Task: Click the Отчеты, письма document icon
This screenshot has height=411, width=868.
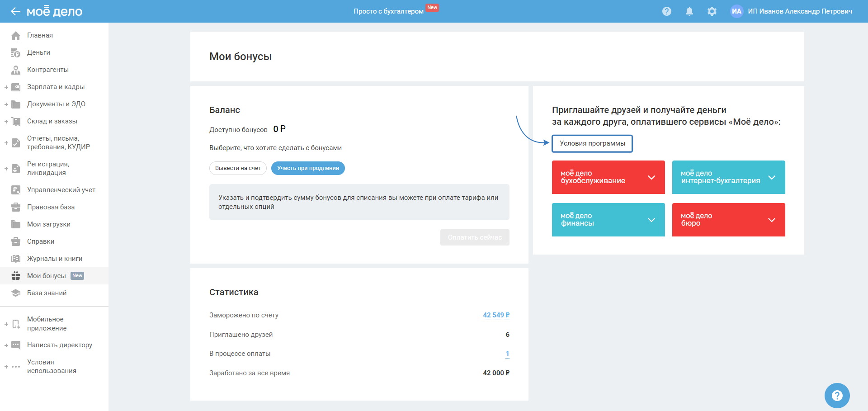Action: [16, 143]
